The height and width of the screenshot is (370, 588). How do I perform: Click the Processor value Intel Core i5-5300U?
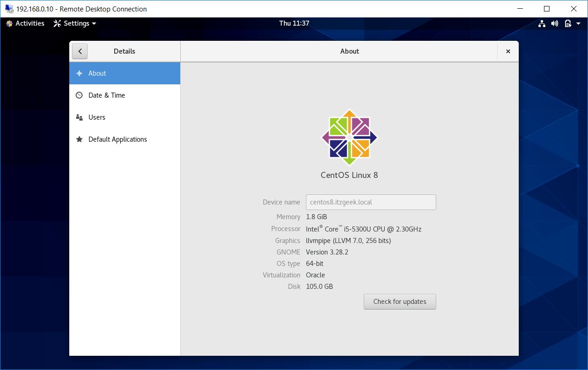coord(364,229)
